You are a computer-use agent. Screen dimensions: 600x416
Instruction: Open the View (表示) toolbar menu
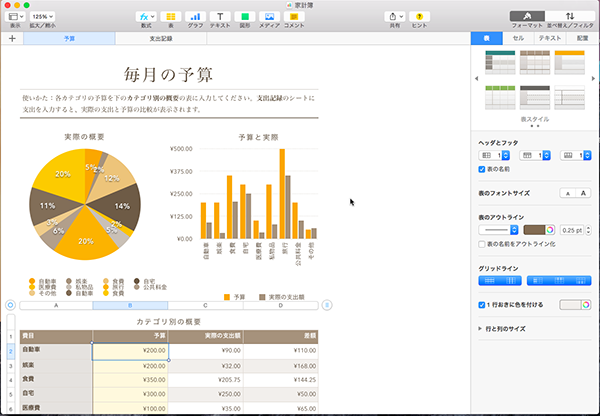tap(16, 16)
